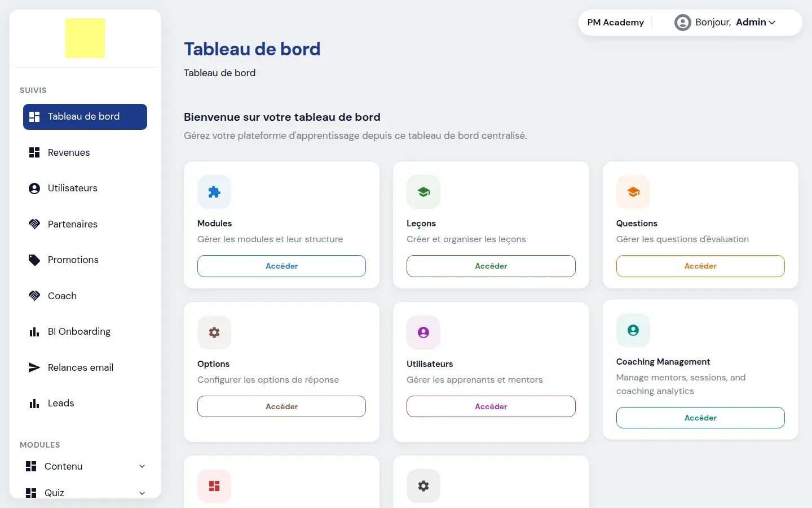Click Accéder button on Questions card
Viewport: 812px width, 508px height.
point(700,266)
